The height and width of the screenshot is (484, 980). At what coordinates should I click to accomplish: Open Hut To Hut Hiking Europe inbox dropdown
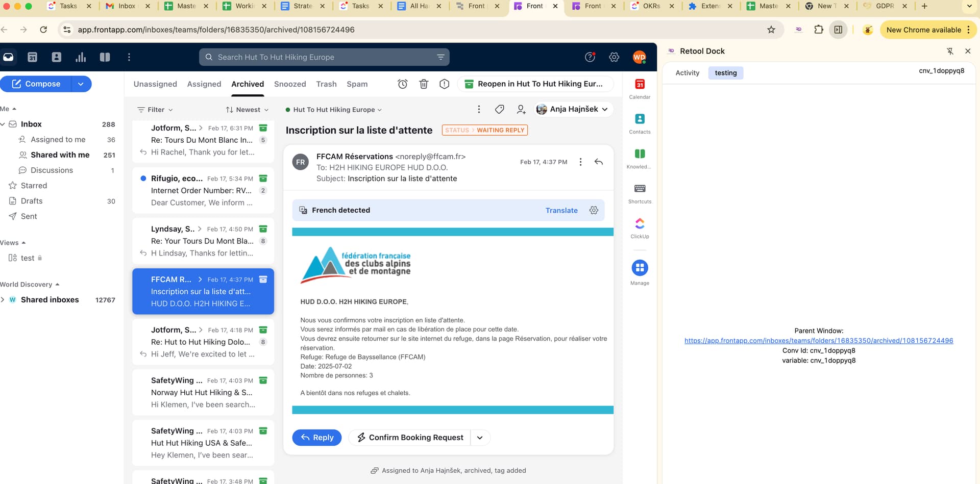tap(334, 110)
